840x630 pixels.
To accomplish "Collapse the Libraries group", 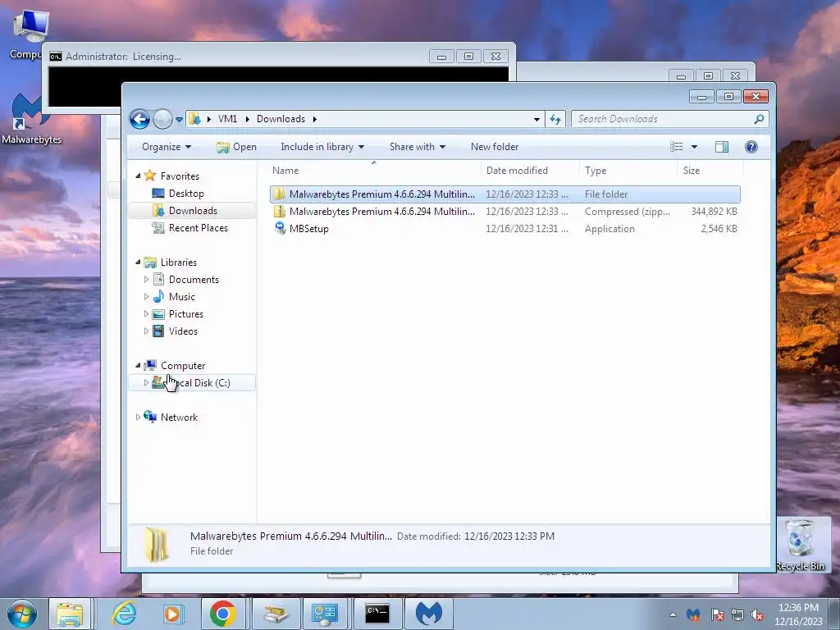I will [x=138, y=262].
